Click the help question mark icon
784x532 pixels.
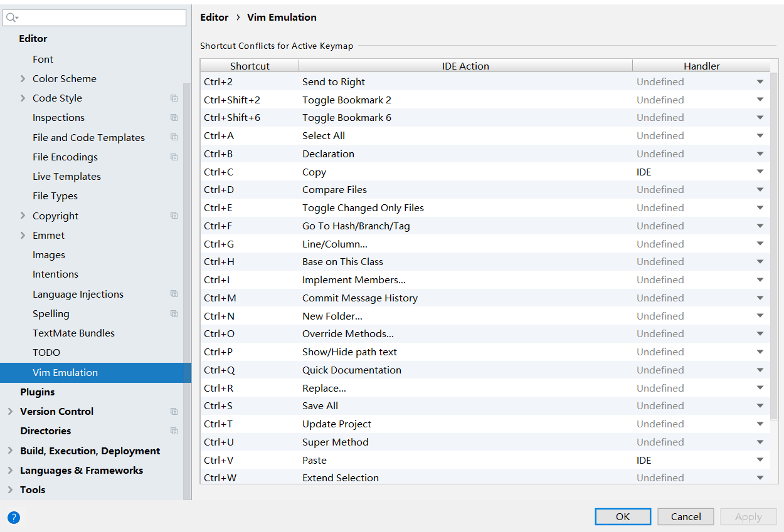click(13, 518)
